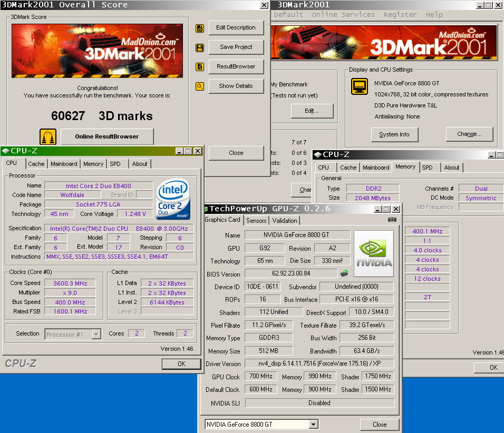Click System Info button in 3DMark2001
Image resolution: width=504 pixels, height=433 pixels.
(394, 135)
